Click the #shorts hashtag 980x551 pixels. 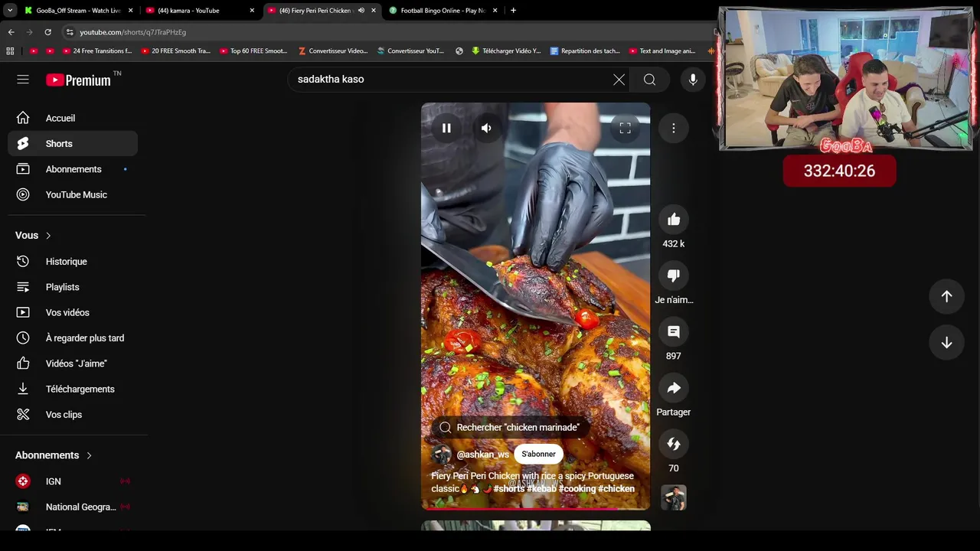(509, 489)
